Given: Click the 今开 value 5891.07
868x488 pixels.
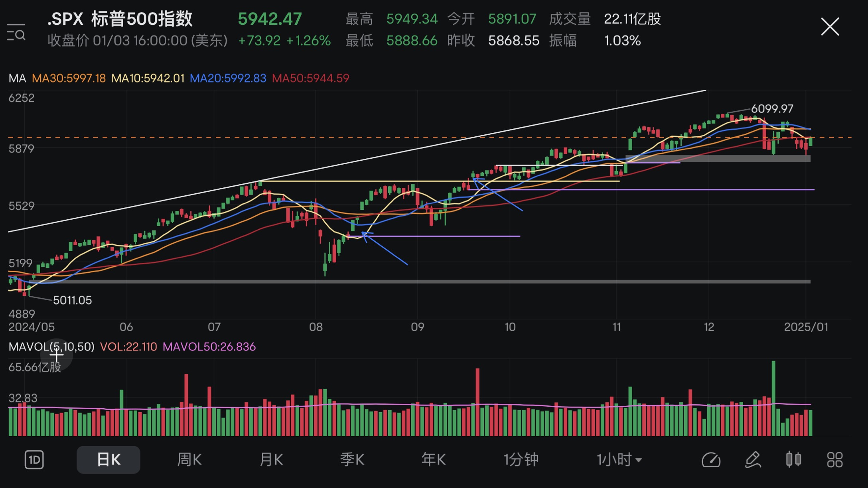Looking at the screenshot, I should point(512,19).
